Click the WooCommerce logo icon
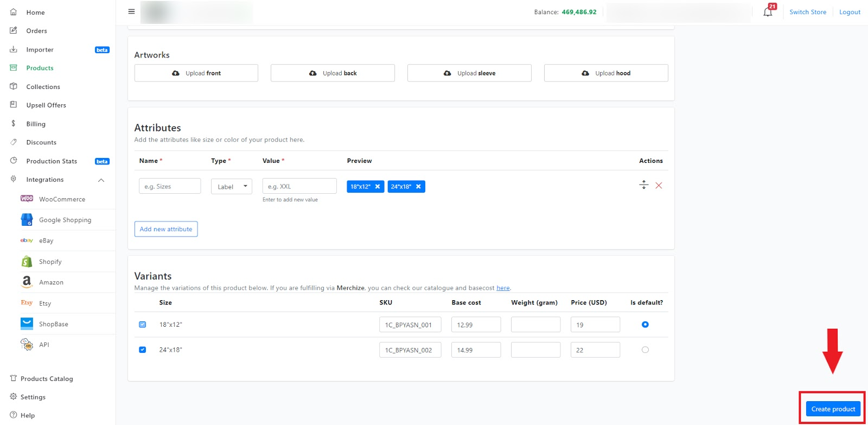The height and width of the screenshot is (425, 868). click(27, 199)
